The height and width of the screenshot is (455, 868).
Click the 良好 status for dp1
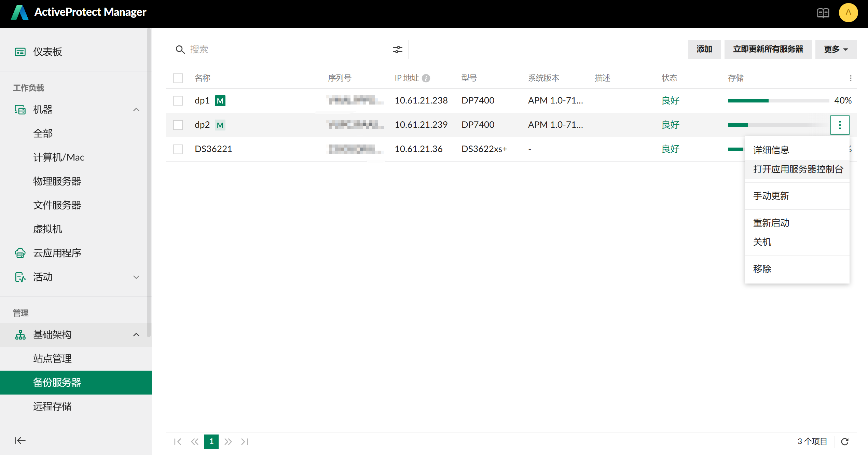pos(670,101)
